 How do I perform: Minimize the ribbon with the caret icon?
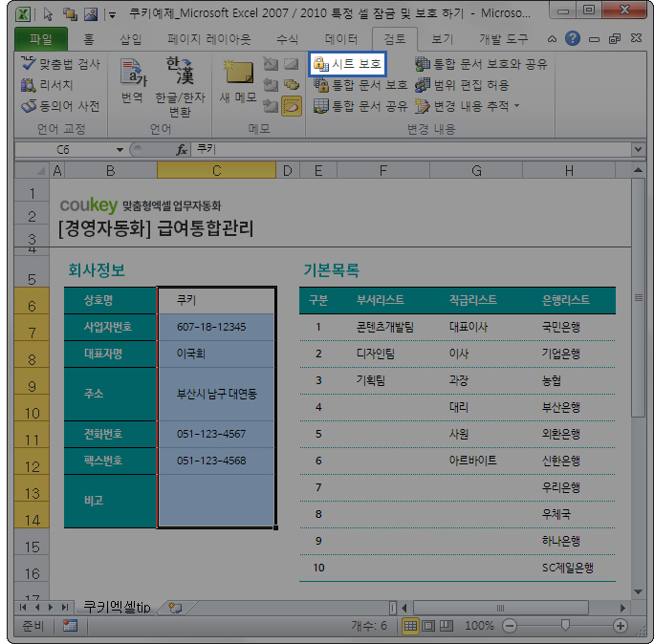tap(552, 39)
